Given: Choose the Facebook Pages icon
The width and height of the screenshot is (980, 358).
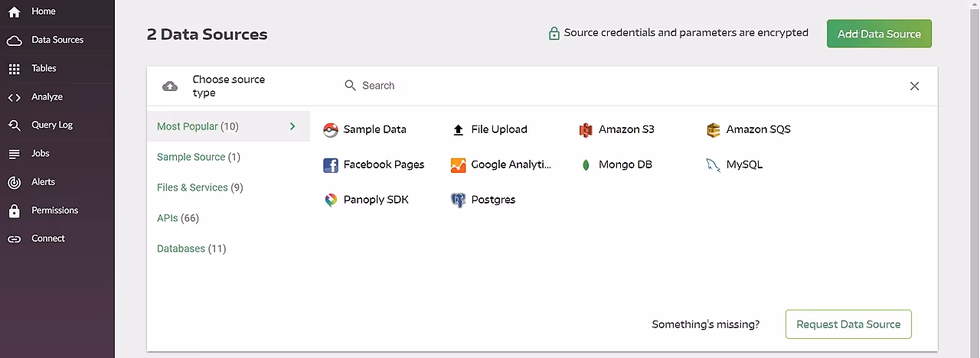Looking at the screenshot, I should pos(331,165).
